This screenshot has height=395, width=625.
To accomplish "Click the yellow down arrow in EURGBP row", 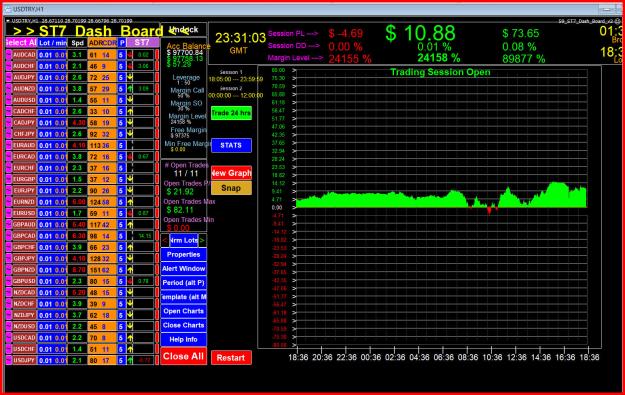I will click(130, 179).
